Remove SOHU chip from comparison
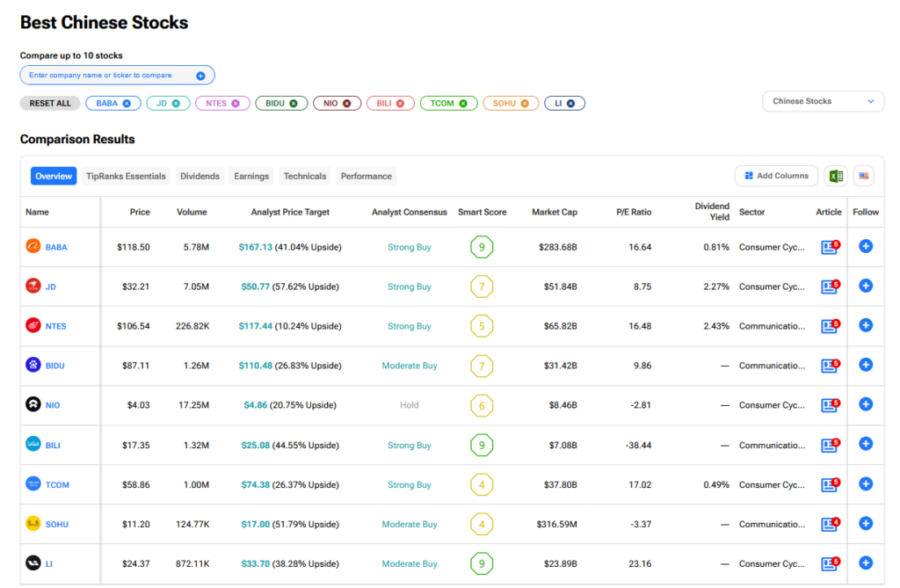Viewport: 900px width, 588px height. coord(525,104)
